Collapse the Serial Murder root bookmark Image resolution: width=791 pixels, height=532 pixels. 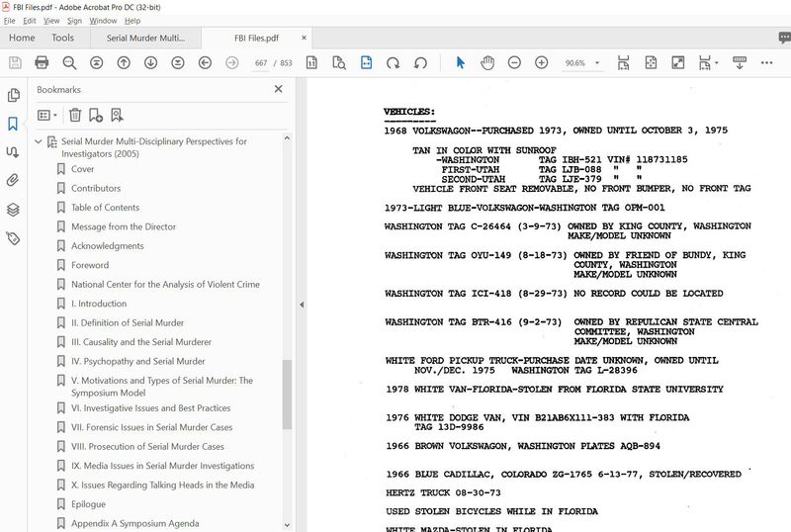click(x=39, y=141)
